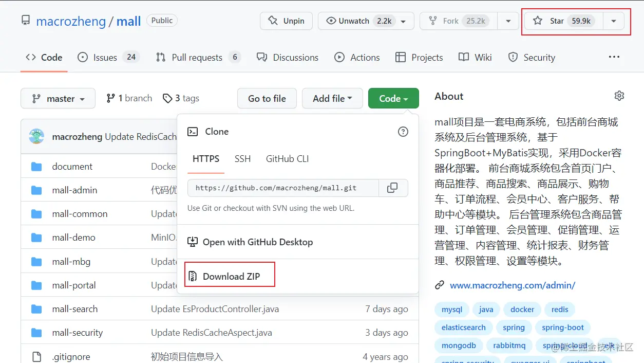The image size is (644, 363).
Task: Open www.macrozheng.com/admin/ link
Action: 513,285
